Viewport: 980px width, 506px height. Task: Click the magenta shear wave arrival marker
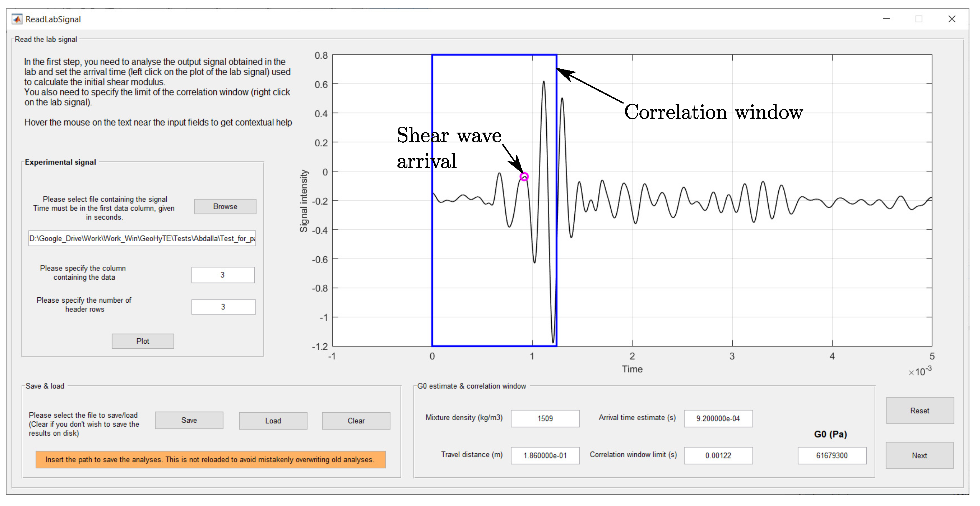tap(524, 177)
